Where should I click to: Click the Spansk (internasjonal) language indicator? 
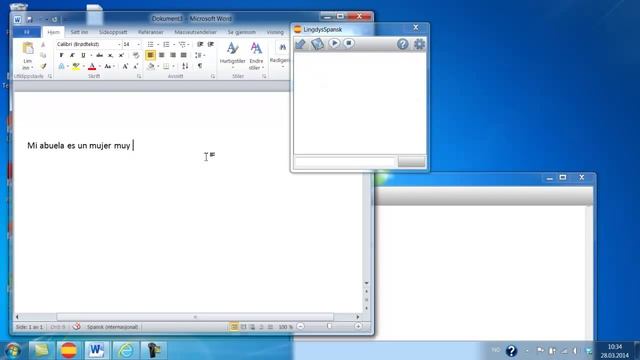pyautogui.click(x=112, y=327)
